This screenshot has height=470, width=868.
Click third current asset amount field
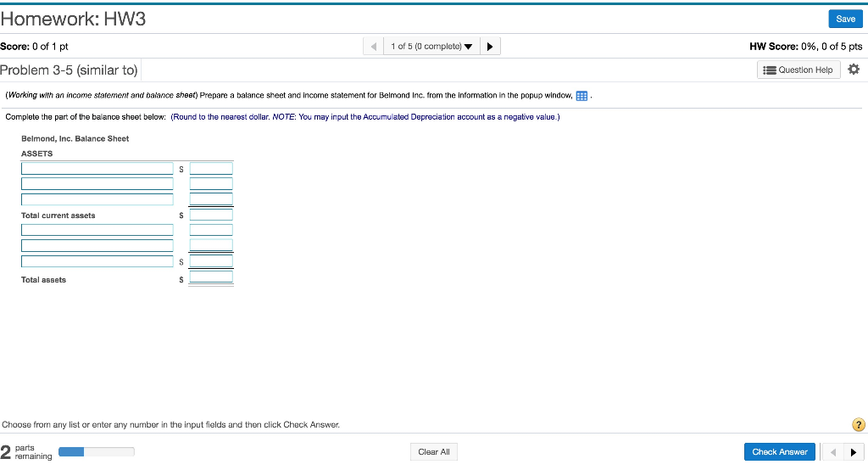click(211, 199)
